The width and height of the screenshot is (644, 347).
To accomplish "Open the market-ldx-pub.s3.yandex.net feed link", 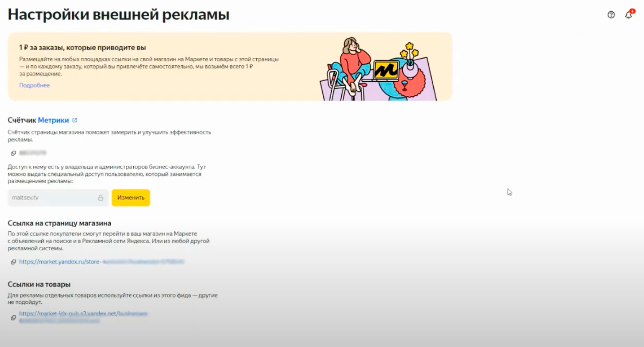I will pos(83,317).
